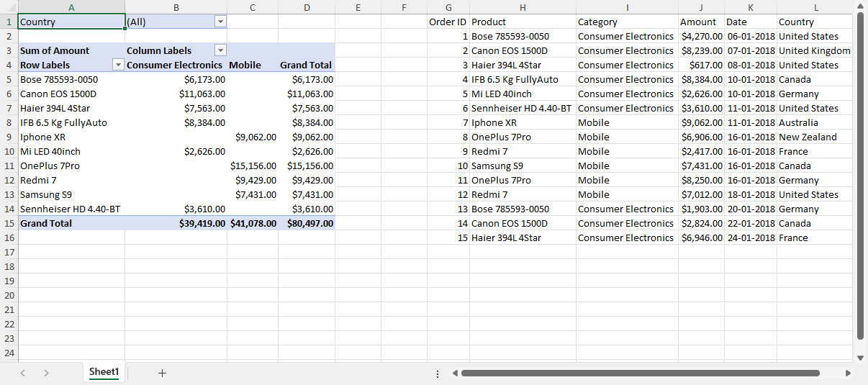Click the 24-01-2018 date cell
Image resolution: width=868 pixels, height=385 pixels.
(x=751, y=237)
